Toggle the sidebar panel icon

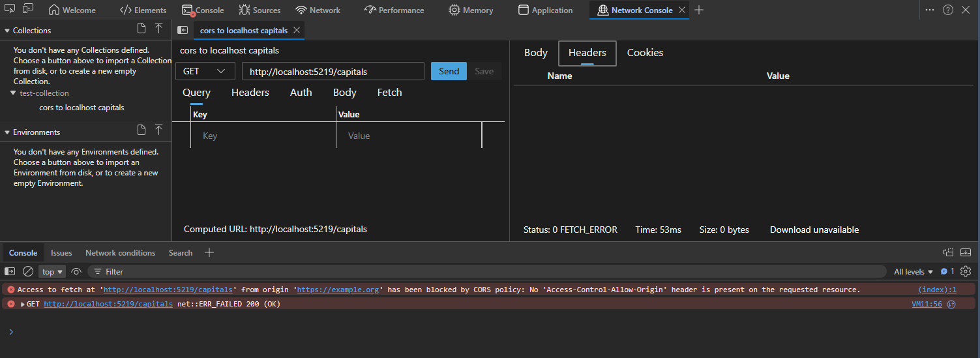point(183,30)
